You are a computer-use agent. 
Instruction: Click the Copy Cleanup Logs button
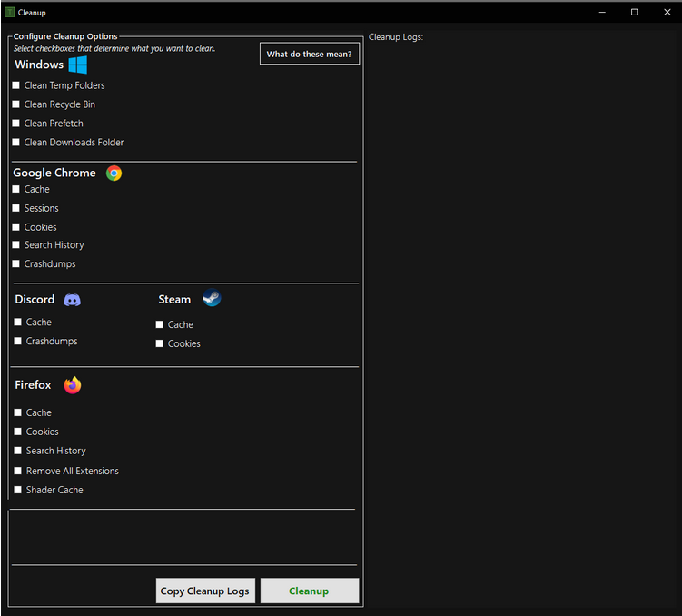(205, 591)
